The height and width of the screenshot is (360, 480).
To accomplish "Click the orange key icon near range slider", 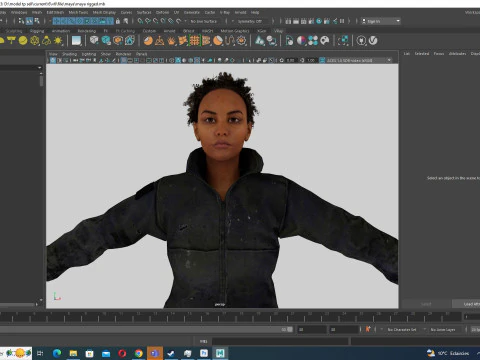I will tap(368, 329).
